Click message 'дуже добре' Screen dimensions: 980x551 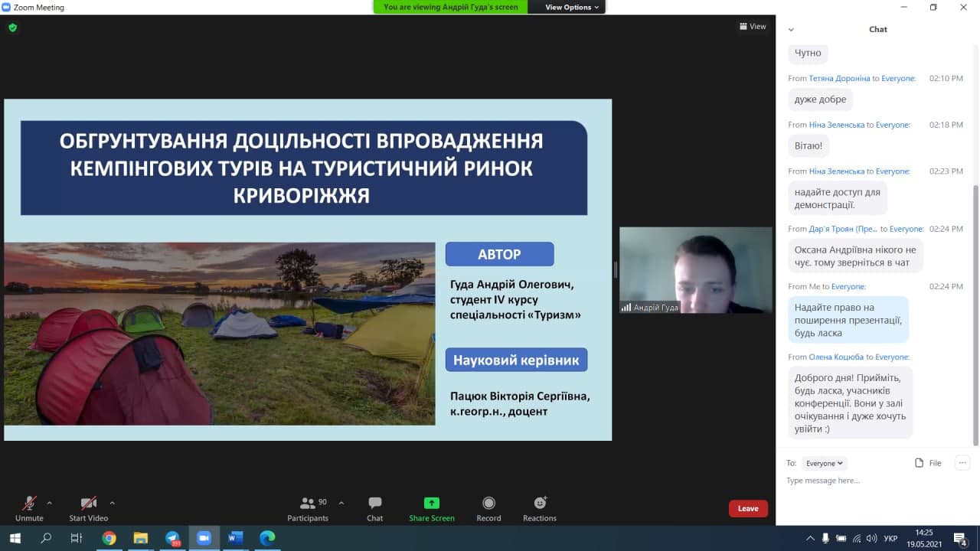point(820,99)
